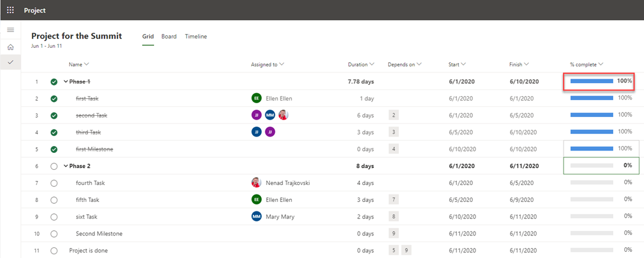
Task: Open the app launcher waffle icon
Action: click(10, 10)
